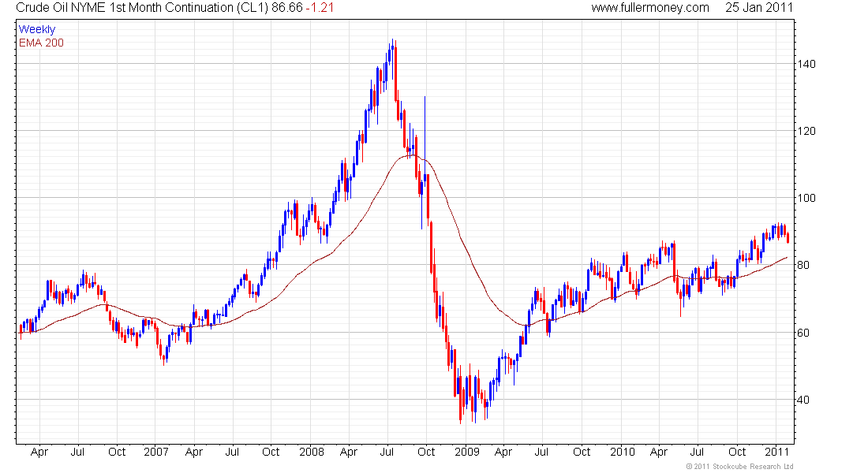Viewport: 868px width, 473px height.
Task: Click the chart date '25 Jan 2011'
Action: pyautogui.click(x=759, y=8)
